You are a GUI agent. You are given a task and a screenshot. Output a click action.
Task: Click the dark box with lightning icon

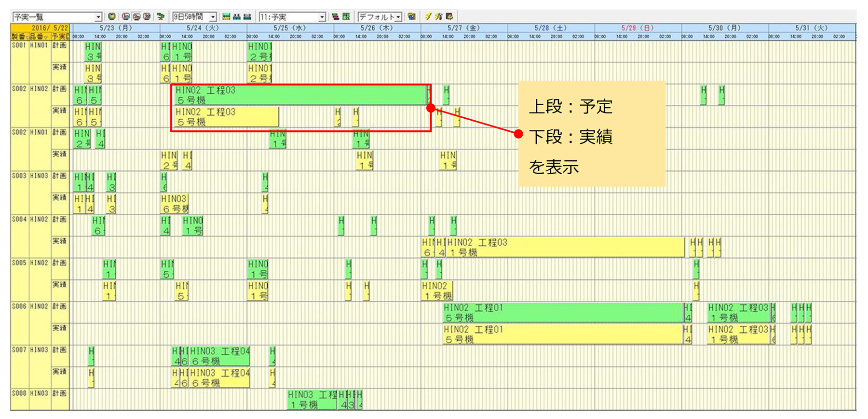point(449,16)
